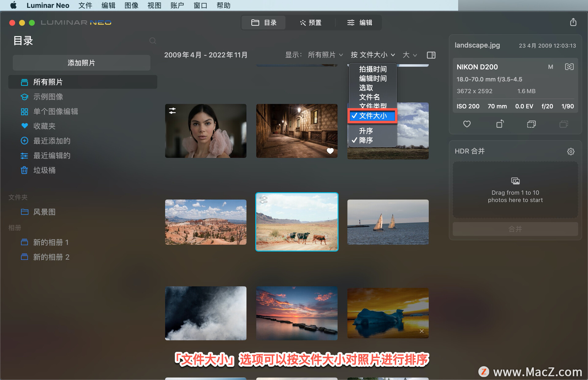
Task: Select checked File Size (文件大小) option
Action: (373, 116)
